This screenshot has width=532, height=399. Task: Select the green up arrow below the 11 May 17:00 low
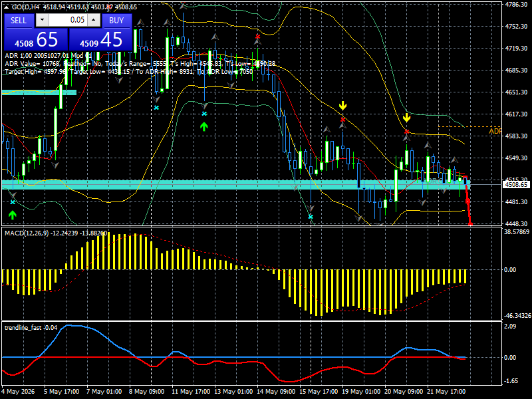pyautogui.click(x=203, y=126)
